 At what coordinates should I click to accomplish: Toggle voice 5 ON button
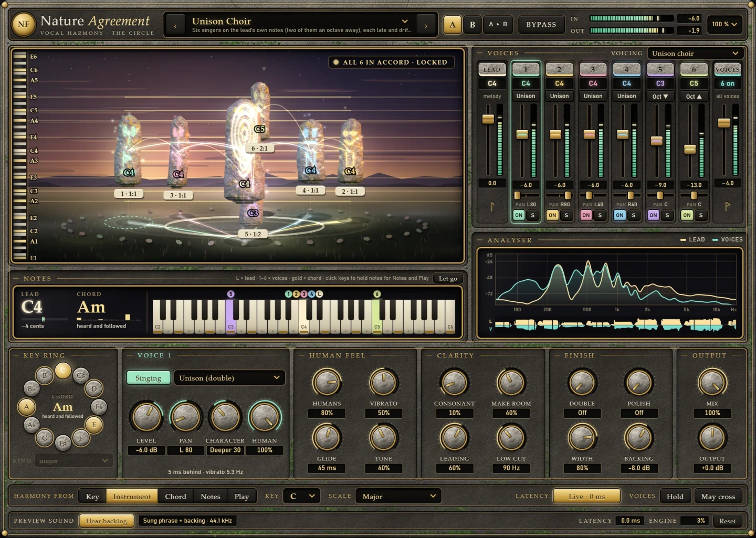click(653, 215)
